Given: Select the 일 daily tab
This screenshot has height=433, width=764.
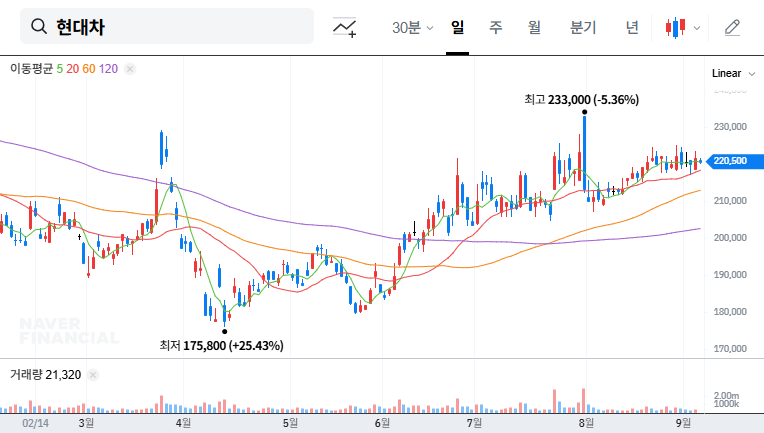Looking at the screenshot, I should tap(457, 27).
